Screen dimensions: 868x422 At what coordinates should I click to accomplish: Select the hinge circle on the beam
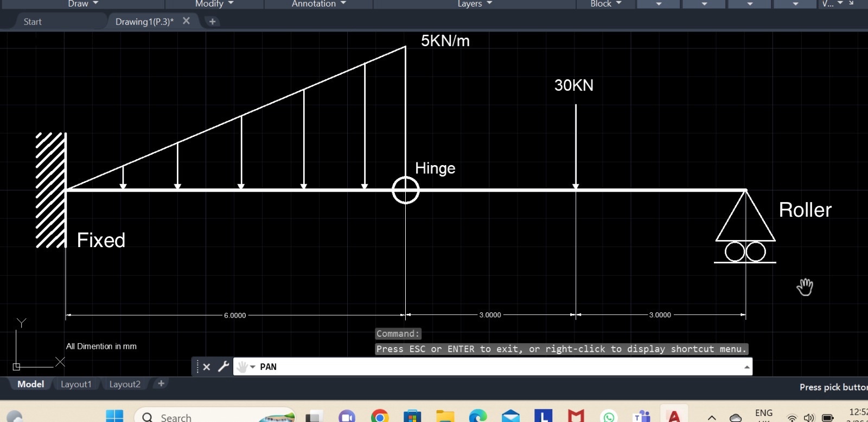[x=406, y=190]
